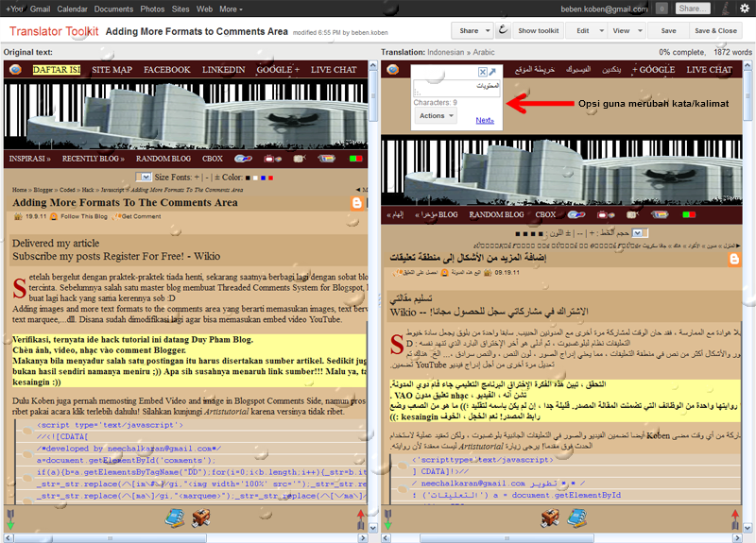
Task: Click the TV icon in translation pane menu bar
Action: pos(606,215)
